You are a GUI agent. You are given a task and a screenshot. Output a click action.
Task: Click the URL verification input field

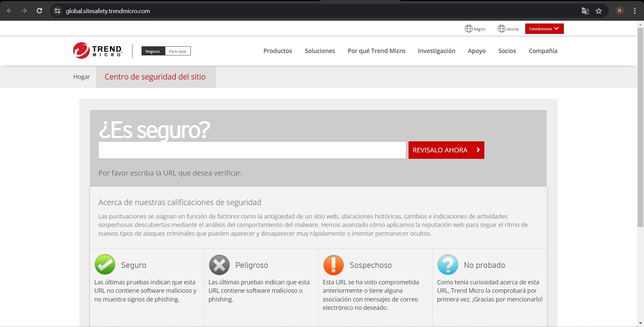(252, 150)
